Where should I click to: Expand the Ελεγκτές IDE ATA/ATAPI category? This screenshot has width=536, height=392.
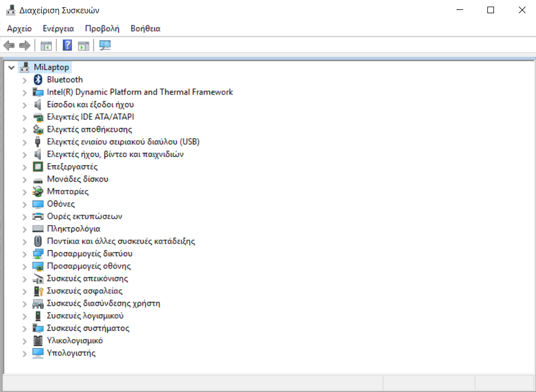pos(24,117)
